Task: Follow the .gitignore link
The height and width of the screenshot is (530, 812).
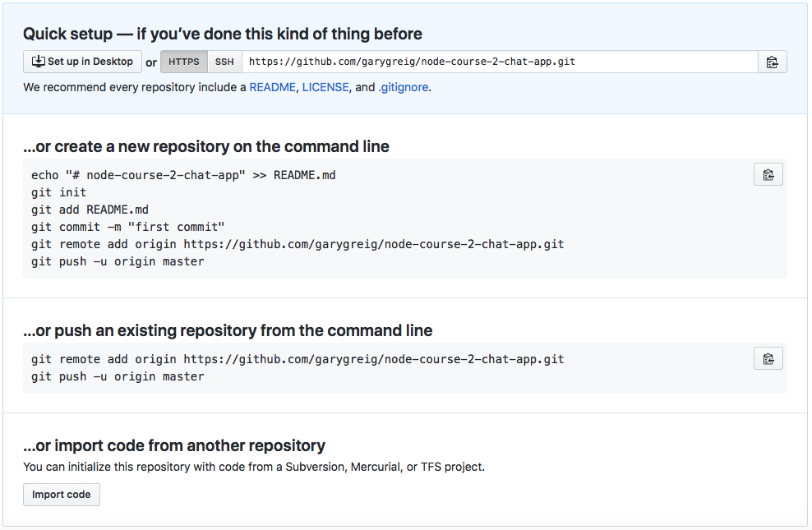Action: (x=403, y=87)
